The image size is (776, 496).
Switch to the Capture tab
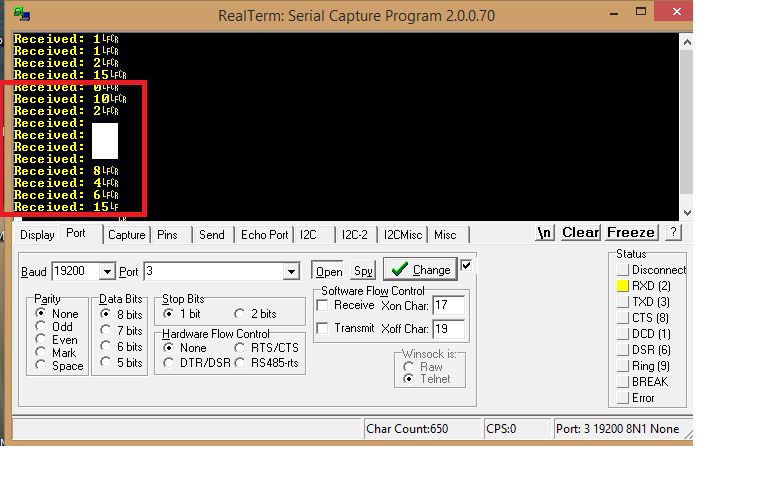coord(127,235)
